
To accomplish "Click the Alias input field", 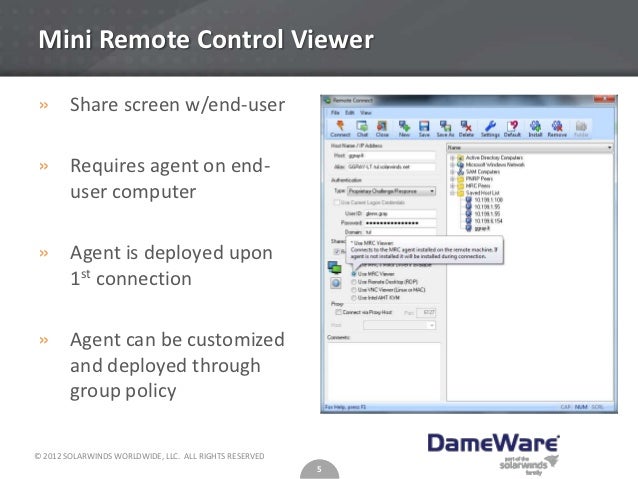I will (x=391, y=167).
